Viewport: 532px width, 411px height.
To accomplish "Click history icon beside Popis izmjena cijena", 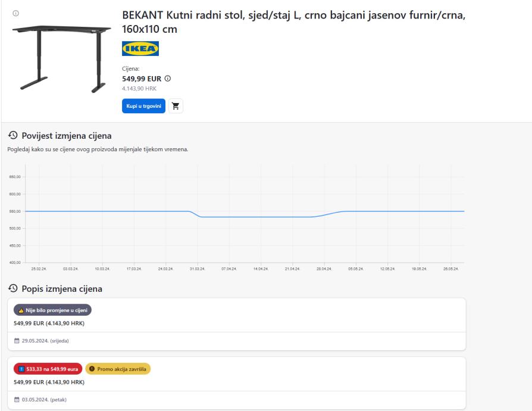I will (12, 289).
